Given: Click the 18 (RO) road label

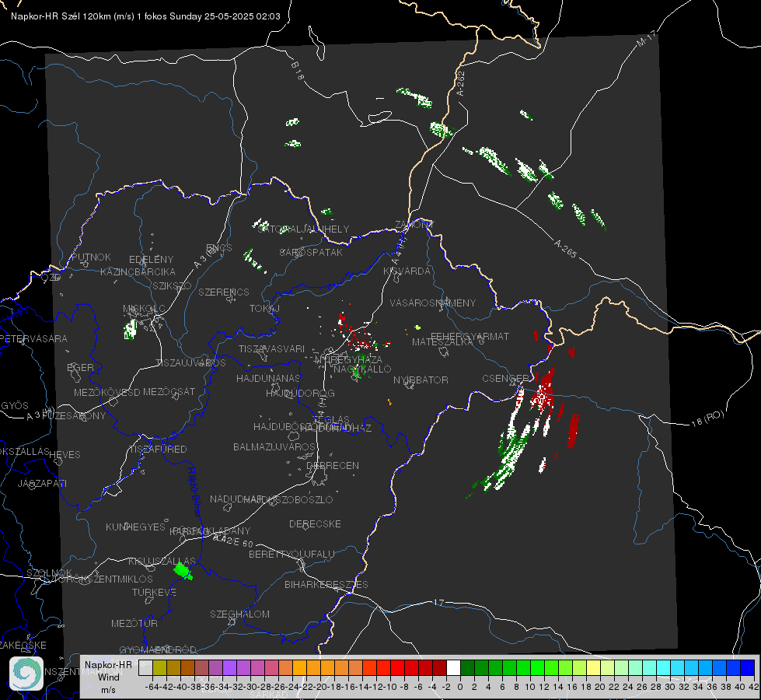Looking at the screenshot, I should click(x=707, y=418).
